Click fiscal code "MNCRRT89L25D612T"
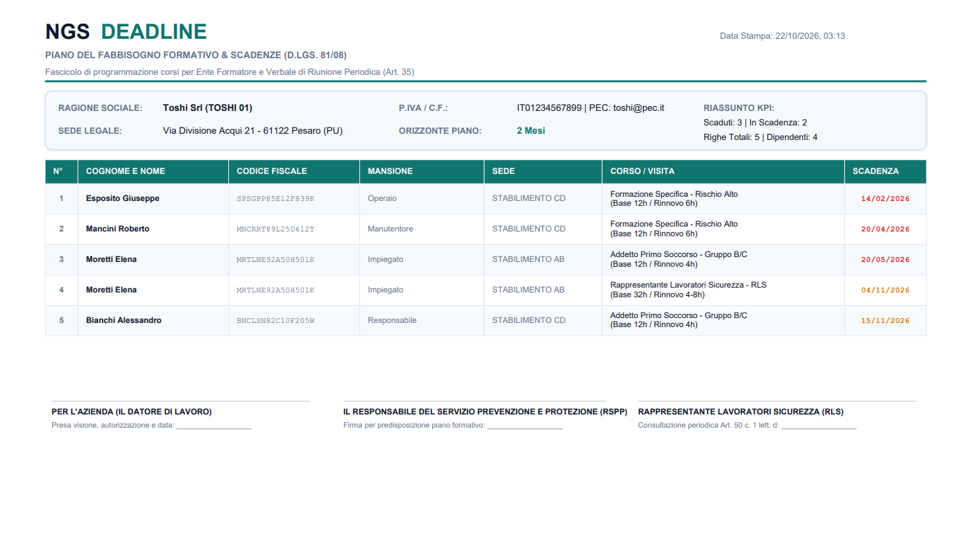Screen dimensions: 971x560 click(x=275, y=229)
